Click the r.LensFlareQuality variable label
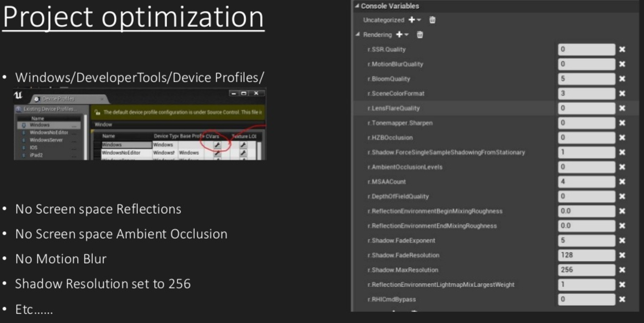Viewport: 644px width, 323px height. pos(393,108)
